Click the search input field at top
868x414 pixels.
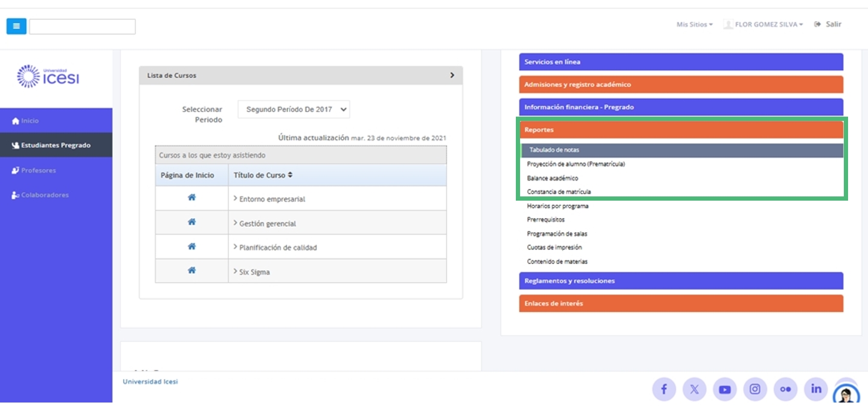pos(82,27)
